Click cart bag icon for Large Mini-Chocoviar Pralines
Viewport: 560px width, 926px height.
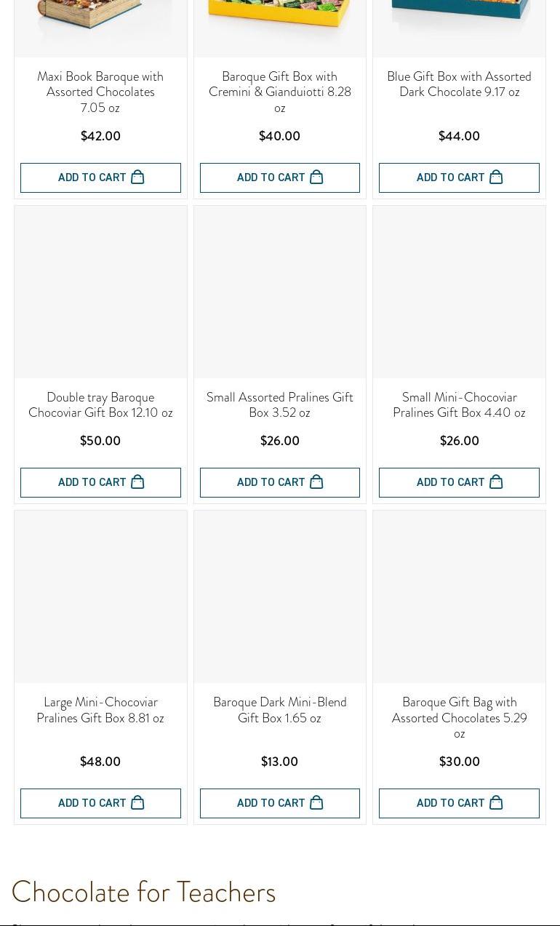(137, 803)
